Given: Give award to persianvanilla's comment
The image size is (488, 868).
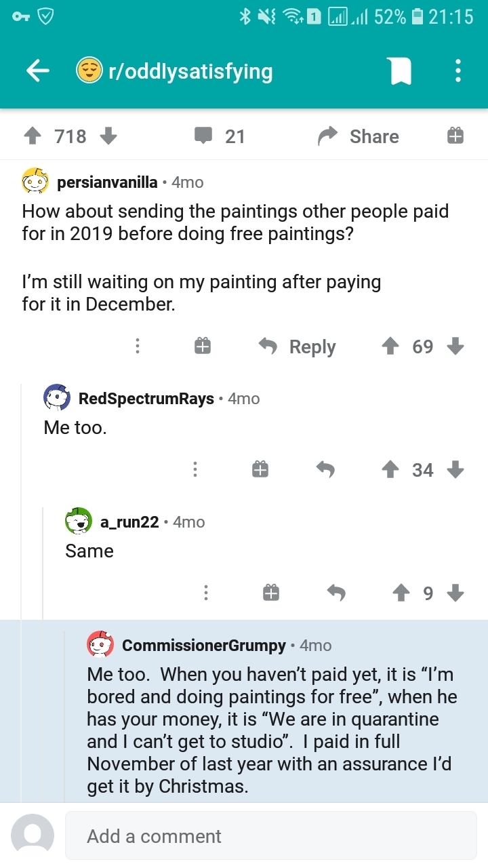Looking at the screenshot, I should point(202,347).
